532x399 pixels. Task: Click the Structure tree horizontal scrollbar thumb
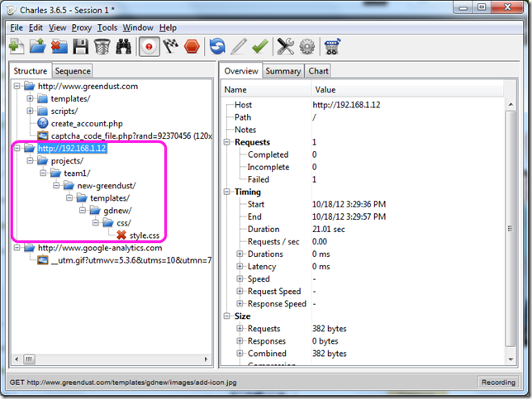click(x=29, y=359)
